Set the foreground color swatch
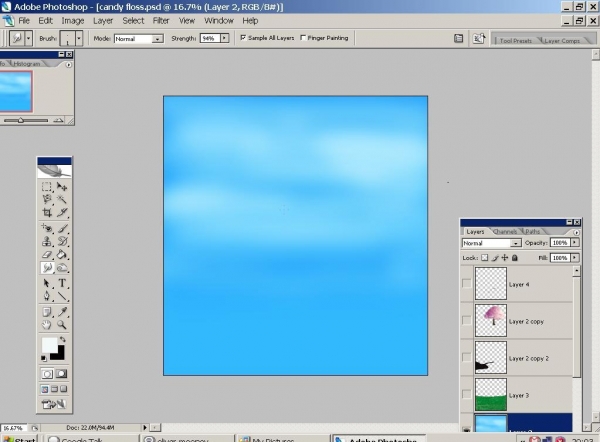The height and width of the screenshot is (442, 600). coord(49,344)
